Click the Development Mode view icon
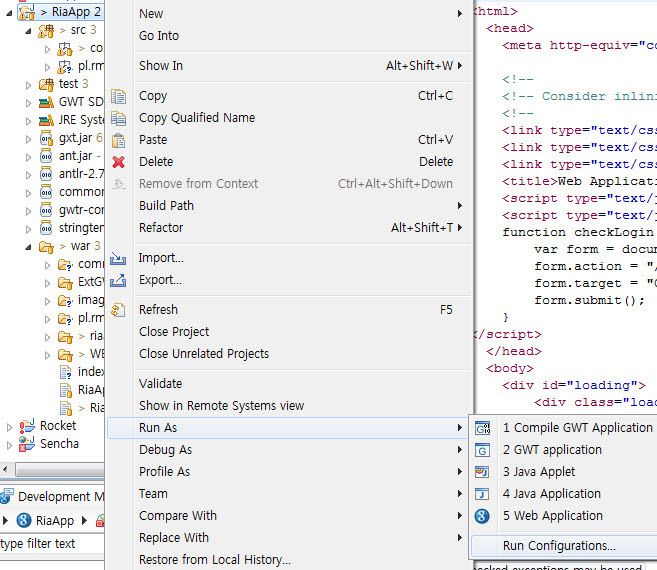Screen dimensions: 657x570 point(7,496)
